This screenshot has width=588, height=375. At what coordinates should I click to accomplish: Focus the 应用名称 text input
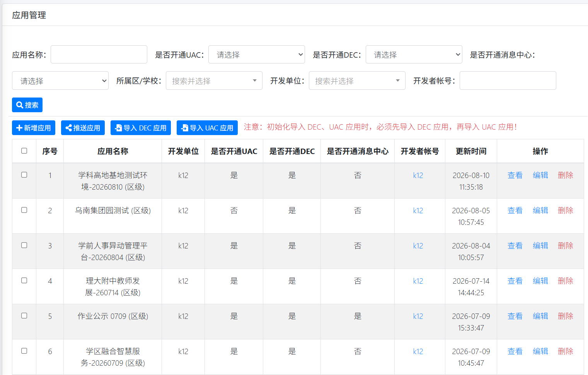[x=99, y=54]
